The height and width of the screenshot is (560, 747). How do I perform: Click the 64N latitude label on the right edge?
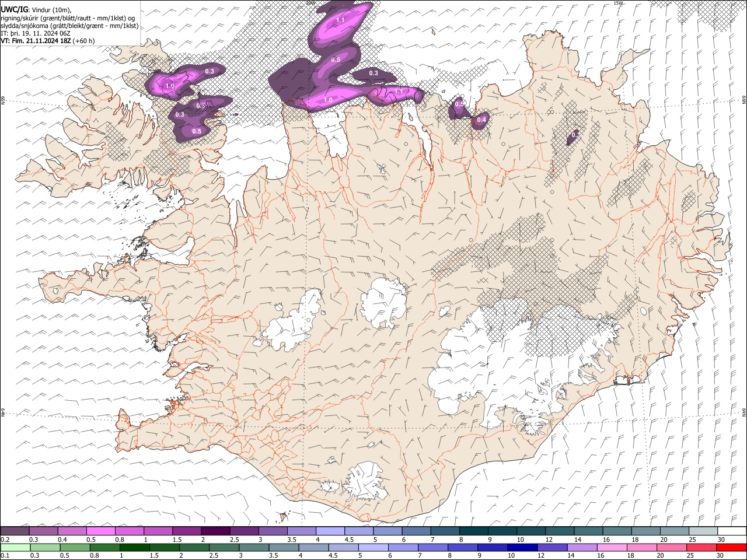coord(744,412)
